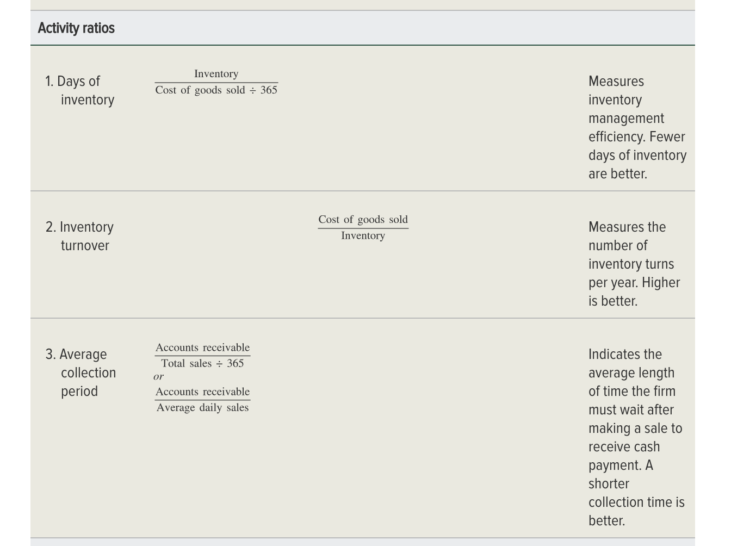Screen dimensions: 756x546
Task: Select the '2. Inventory turnover' label
Action: click(80, 236)
